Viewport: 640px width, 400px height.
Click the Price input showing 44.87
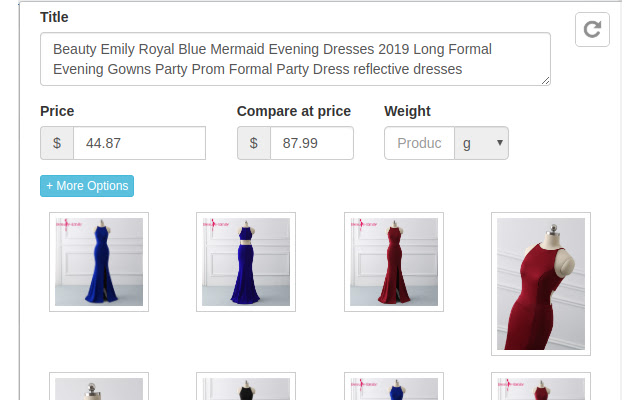139,143
